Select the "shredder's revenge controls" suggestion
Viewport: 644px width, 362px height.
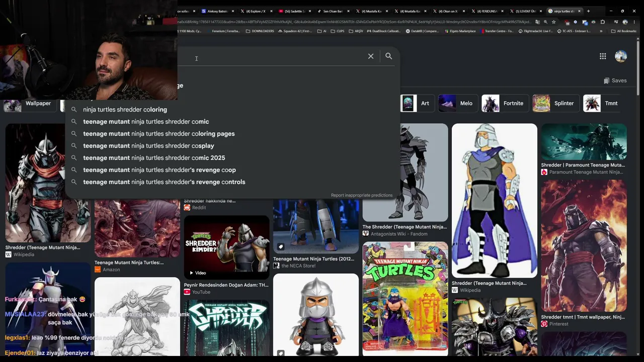[x=232, y=182]
